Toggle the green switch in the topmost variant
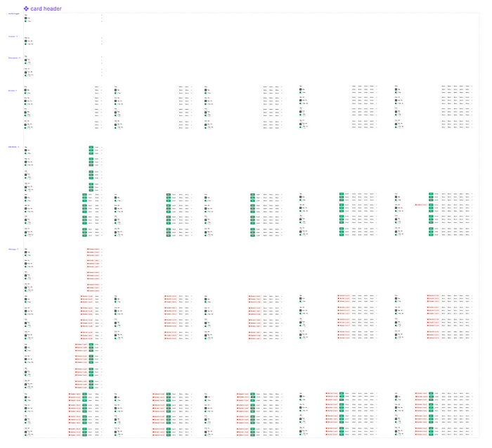The image size is (492, 448). tap(26, 21)
